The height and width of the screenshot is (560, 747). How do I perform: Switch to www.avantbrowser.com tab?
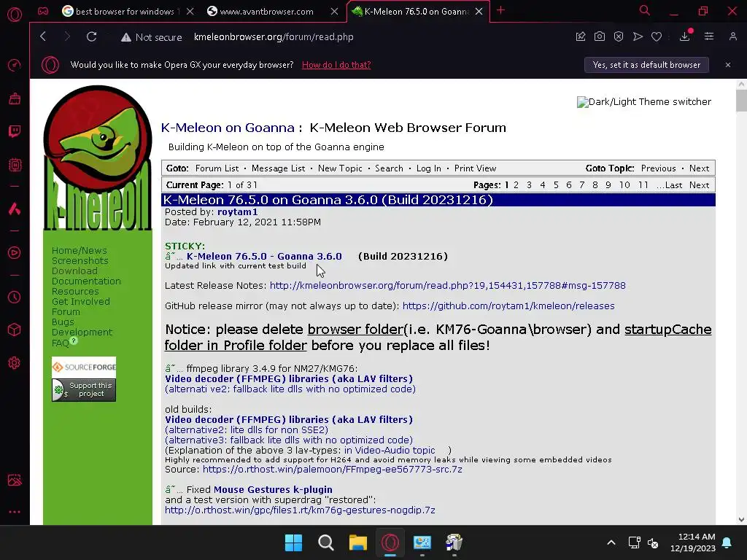[267, 12]
